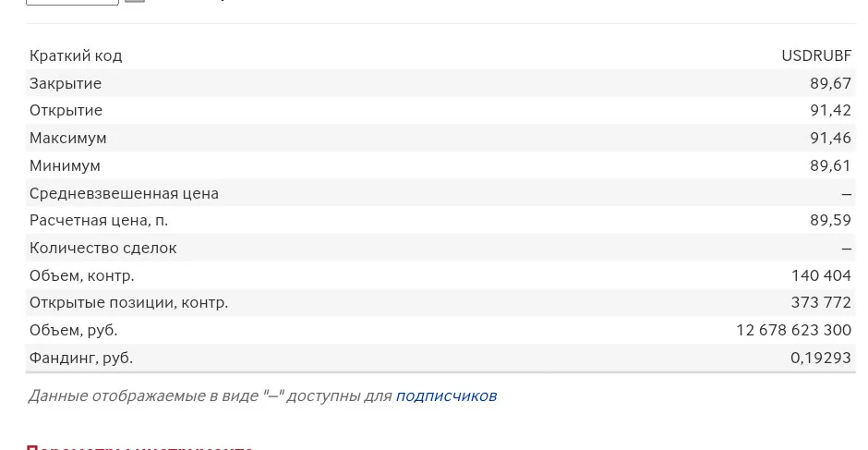Click the Максимум value 91,46
The width and height of the screenshot is (868, 450).
(x=830, y=138)
